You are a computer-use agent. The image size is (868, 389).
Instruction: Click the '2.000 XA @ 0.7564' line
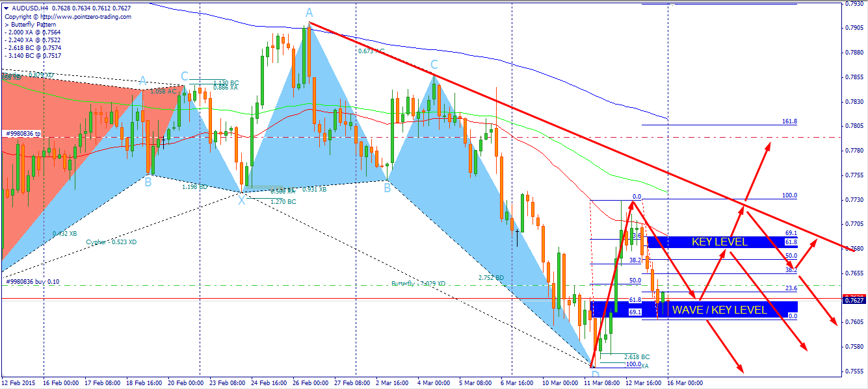[x=33, y=32]
